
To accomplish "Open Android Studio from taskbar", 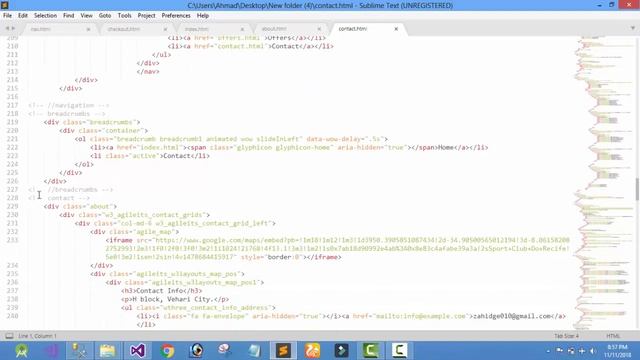I will (x=21, y=351).
